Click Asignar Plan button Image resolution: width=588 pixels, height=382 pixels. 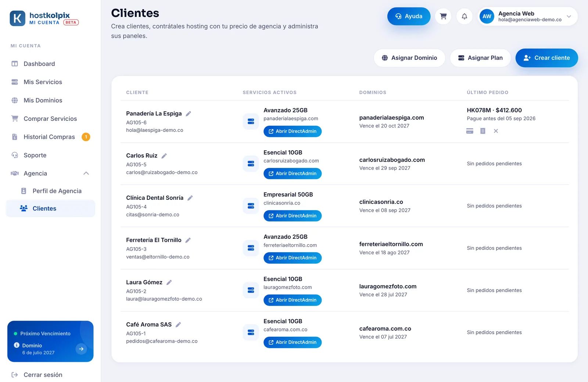(x=480, y=58)
